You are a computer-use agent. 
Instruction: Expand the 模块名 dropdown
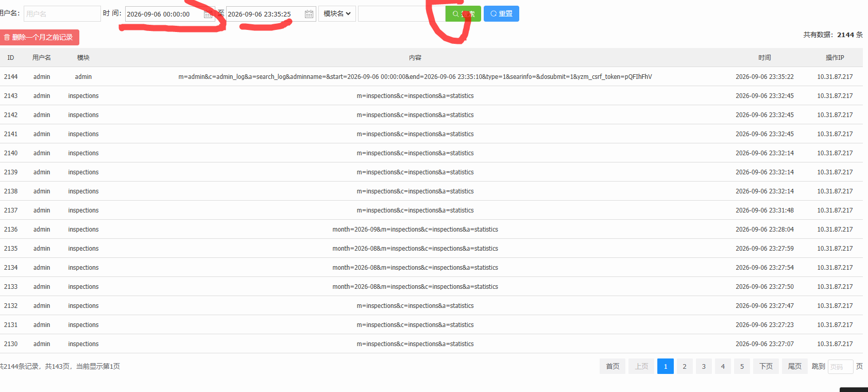337,14
